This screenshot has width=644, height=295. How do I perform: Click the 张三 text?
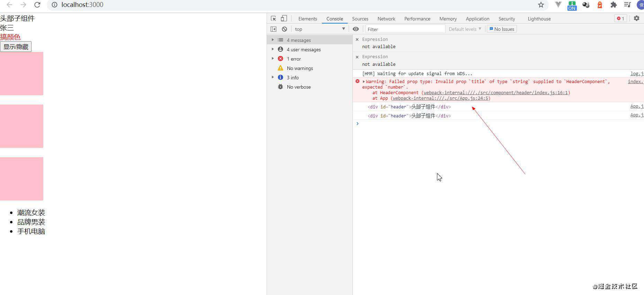pos(7,28)
